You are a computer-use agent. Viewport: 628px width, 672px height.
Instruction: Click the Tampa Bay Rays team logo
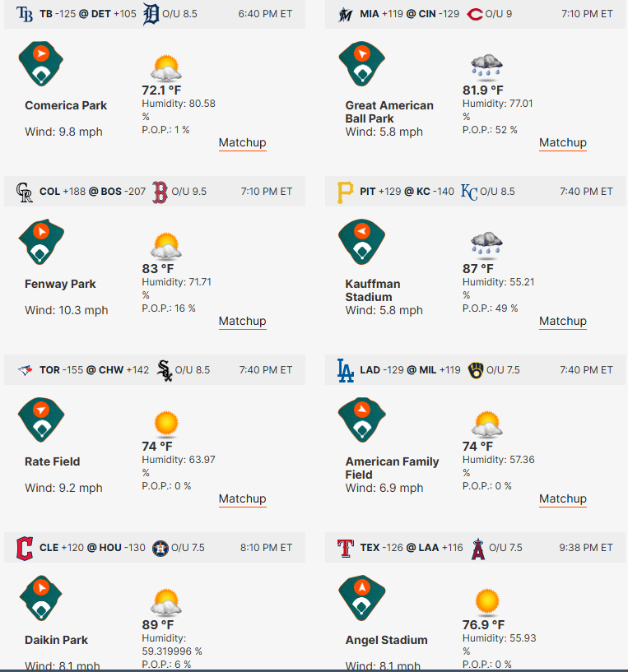[x=25, y=14]
